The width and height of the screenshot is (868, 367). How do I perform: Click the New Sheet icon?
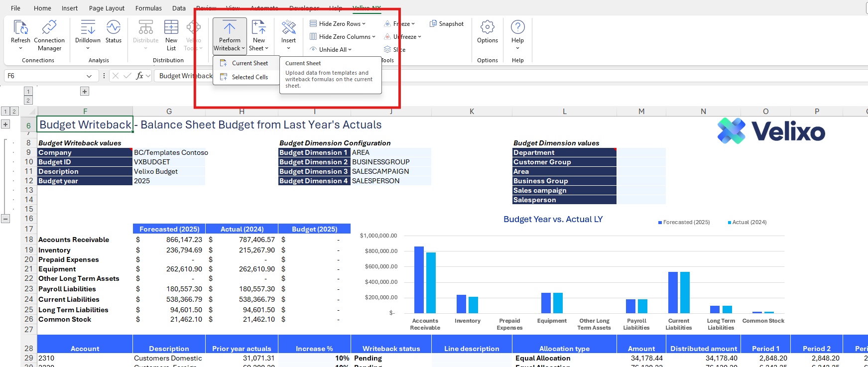(x=258, y=28)
